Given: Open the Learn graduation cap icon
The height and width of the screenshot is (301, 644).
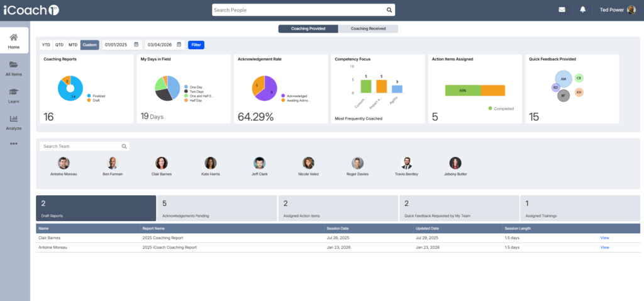Looking at the screenshot, I should (x=14, y=91).
